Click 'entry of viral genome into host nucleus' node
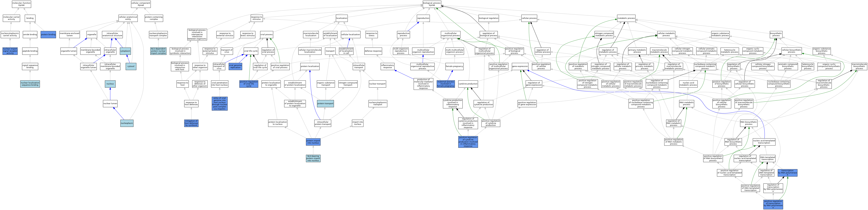This screenshot has height=210, width=868. click(x=220, y=104)
